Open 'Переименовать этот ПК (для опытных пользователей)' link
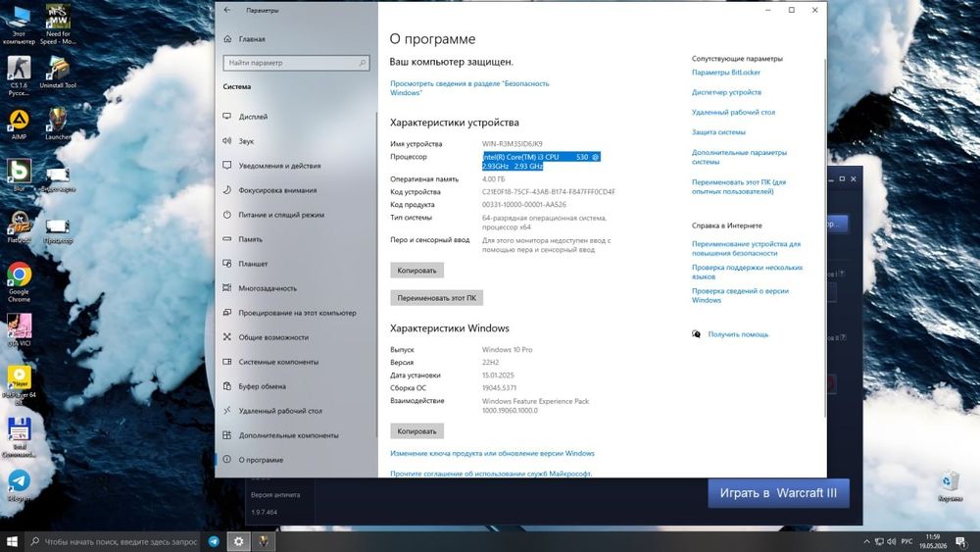This screenshot has width=980, height=552. point(739,186)
